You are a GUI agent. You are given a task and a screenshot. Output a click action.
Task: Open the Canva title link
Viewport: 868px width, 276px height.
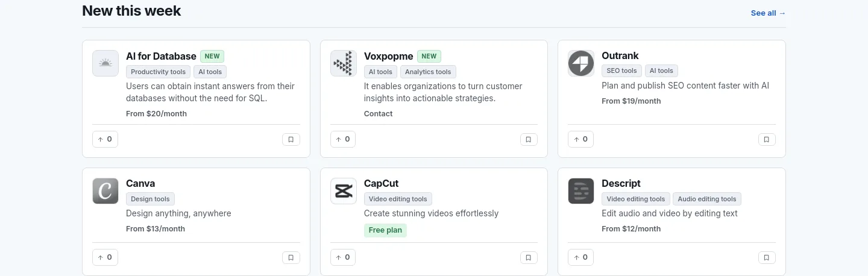[x=140, y=183]
